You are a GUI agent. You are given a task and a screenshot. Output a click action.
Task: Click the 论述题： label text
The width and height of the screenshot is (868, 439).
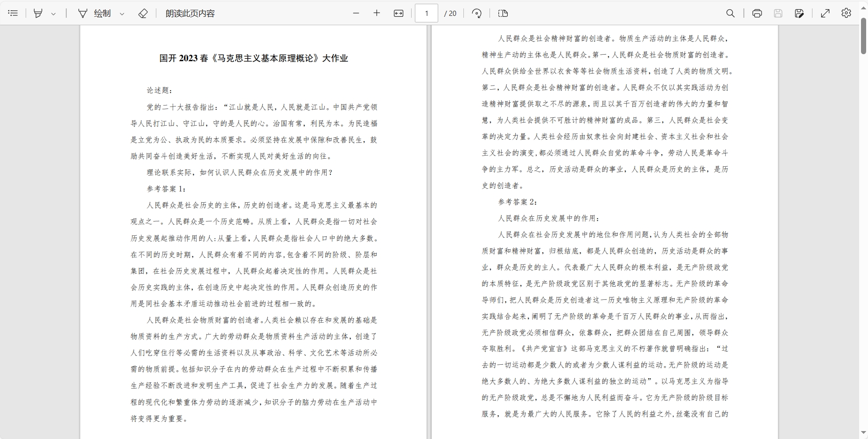[160, 90]
